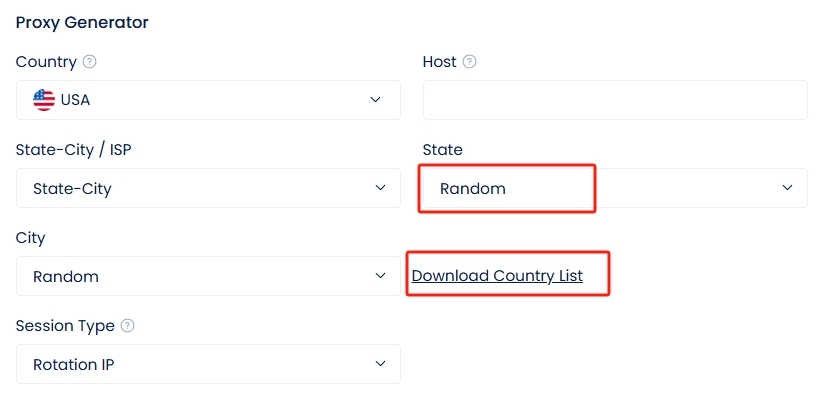Click the Country help question-mark icon
This screenshot has height=394, width=831.
90,62
